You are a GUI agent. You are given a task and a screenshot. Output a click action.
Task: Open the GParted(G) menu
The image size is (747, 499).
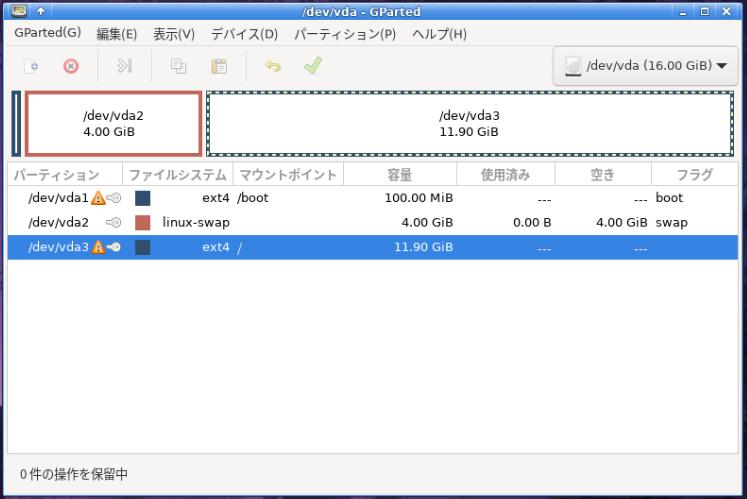48,33
